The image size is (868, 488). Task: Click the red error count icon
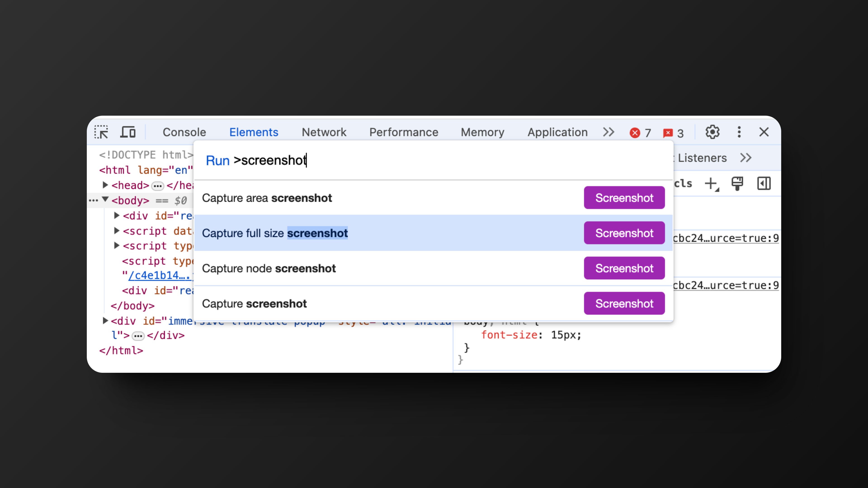[x=635, y=133]
